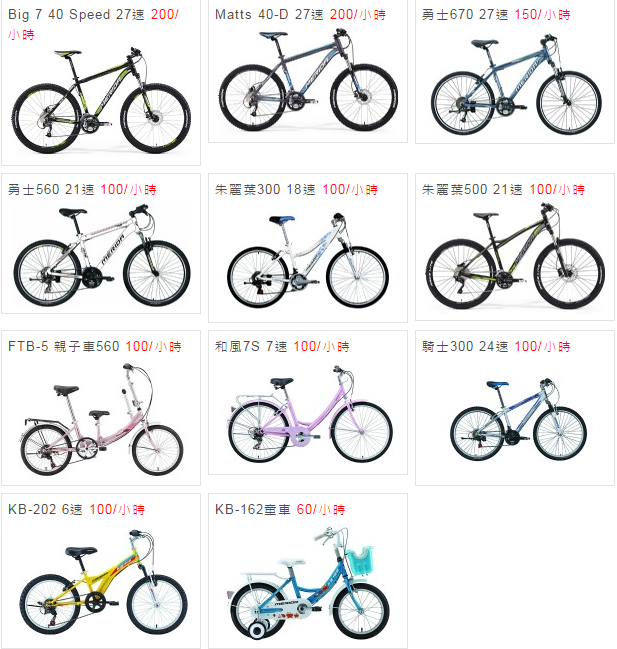Viewport: 617px width, 649px height.
Task: Open the Big 7 40 Speed bike image
Action: [x=101, y=101]
